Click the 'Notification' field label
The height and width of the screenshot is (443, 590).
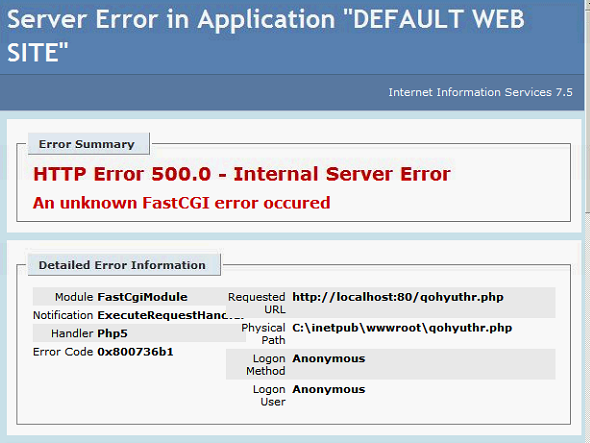pos(63,315)
